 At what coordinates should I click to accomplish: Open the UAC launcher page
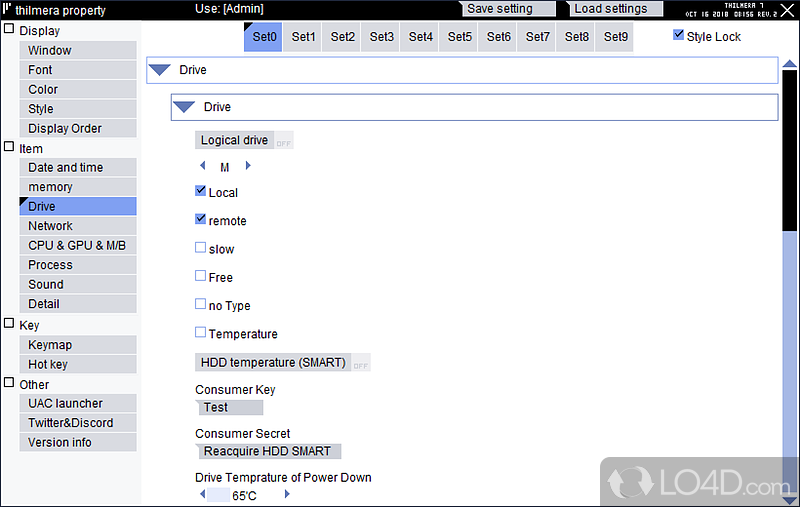[x=78, y=403]
